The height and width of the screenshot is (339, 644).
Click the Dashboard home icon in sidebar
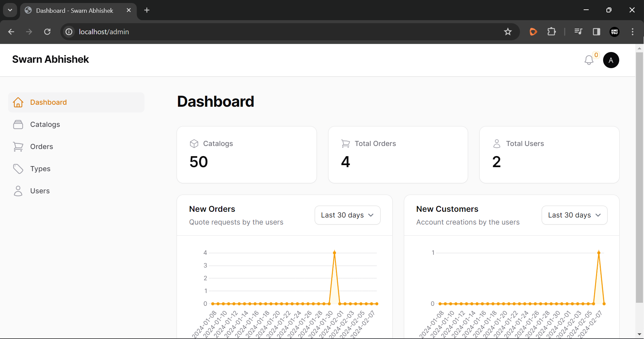pos(18,102)
